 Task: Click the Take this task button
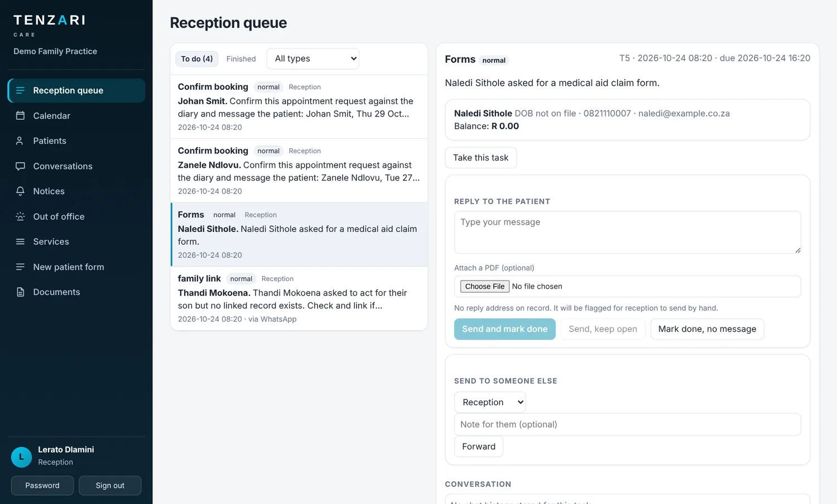click(481, 158)
